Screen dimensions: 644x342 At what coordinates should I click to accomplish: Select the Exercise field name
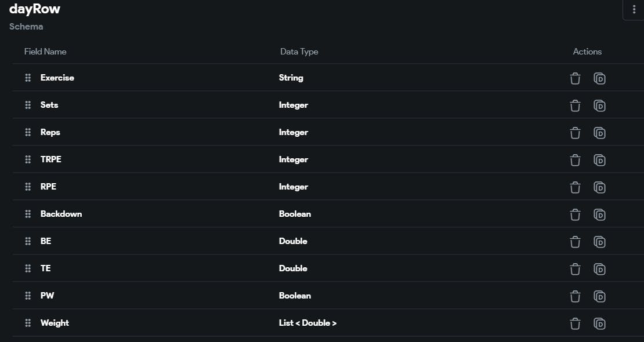(57, 78)
